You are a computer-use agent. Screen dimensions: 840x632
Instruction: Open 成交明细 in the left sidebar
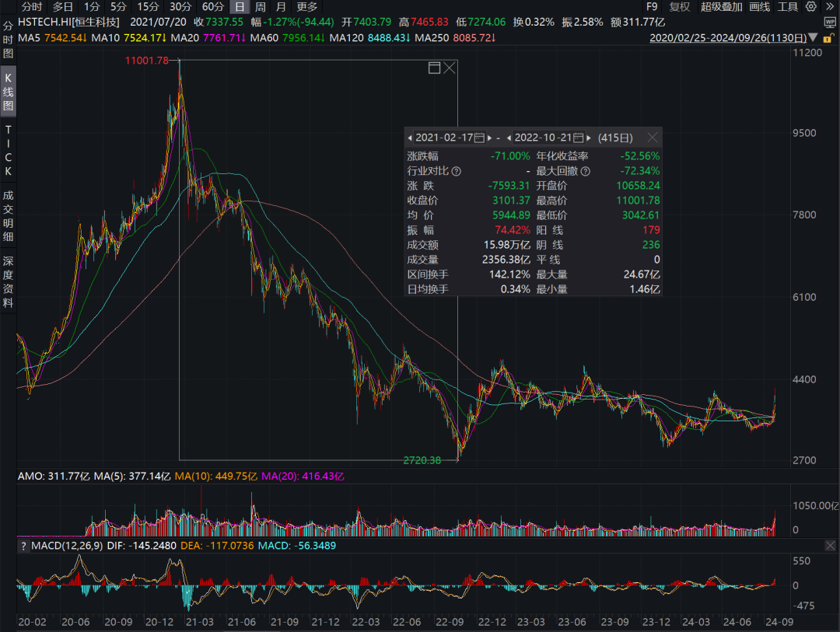8,216
